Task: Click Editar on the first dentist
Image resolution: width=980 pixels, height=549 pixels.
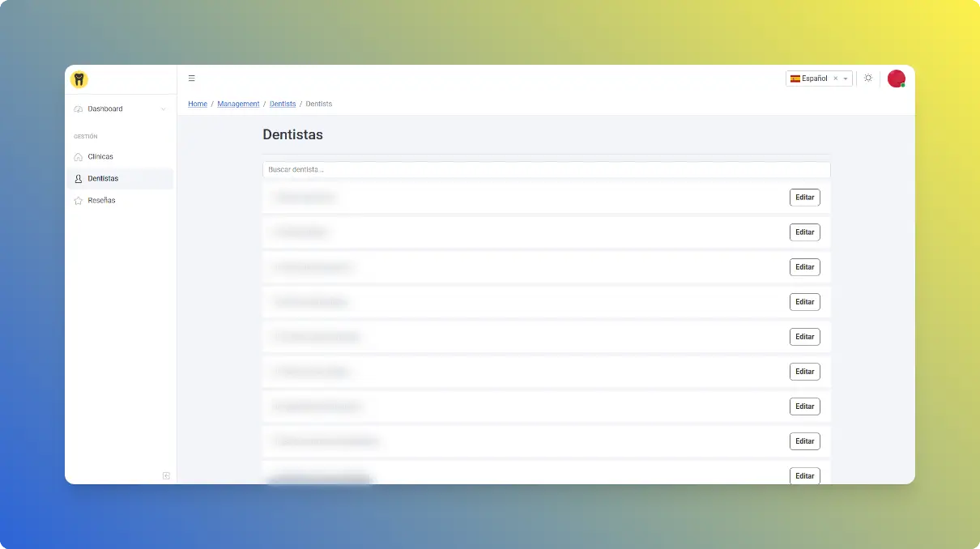Action: pos(804,198)
